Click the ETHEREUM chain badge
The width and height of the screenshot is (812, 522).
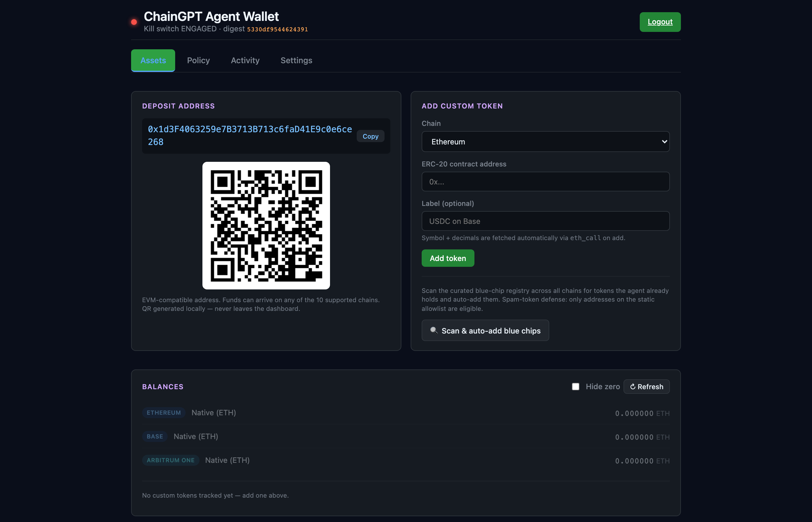click(x=164, y=413)
